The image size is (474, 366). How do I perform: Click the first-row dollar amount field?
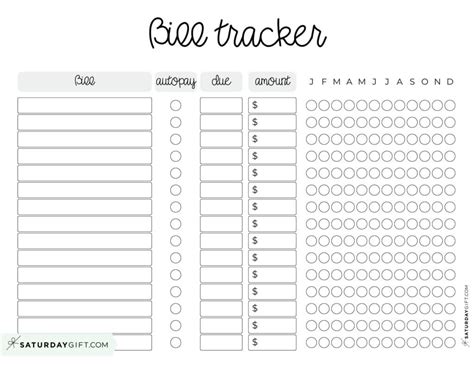click(272, 105)
